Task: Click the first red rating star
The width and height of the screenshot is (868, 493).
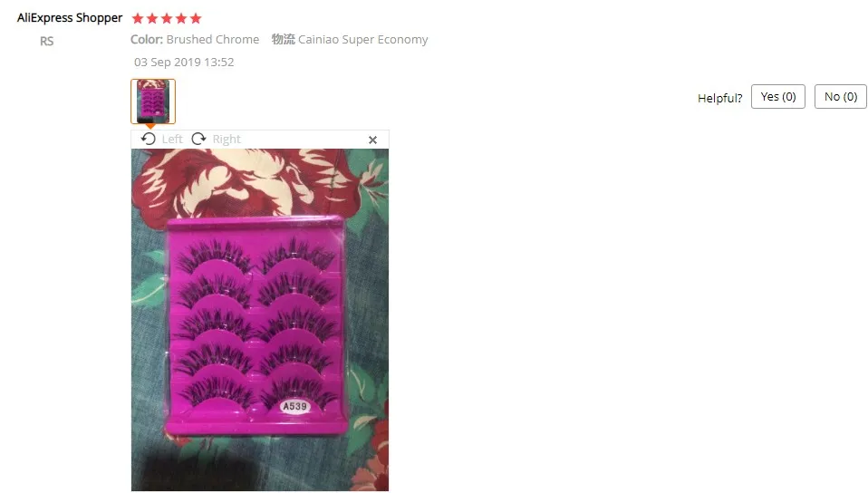Action: click(x=138, y=18)
